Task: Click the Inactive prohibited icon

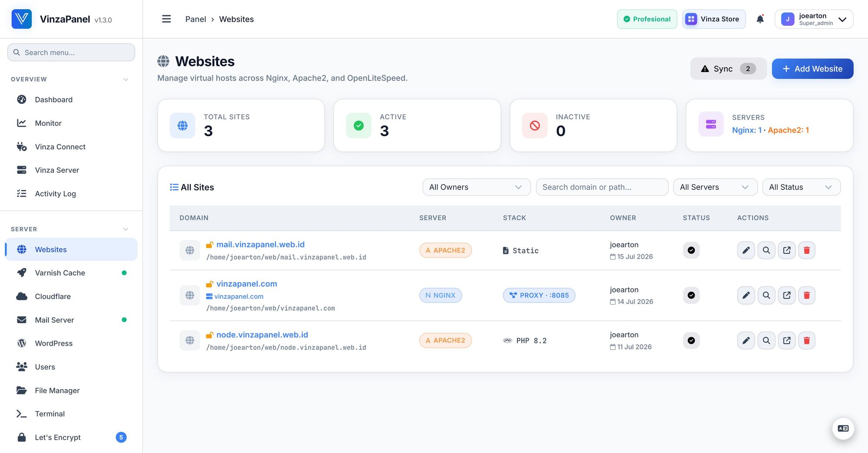Action: point(535,125)
